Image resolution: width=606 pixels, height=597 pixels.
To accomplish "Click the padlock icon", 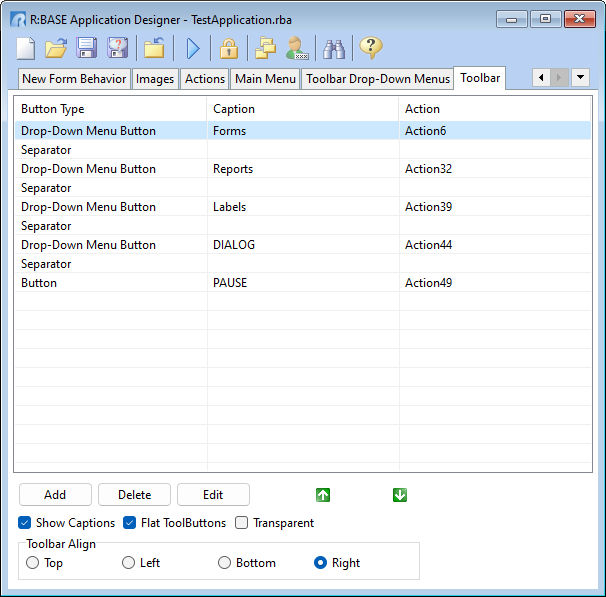I will point(229,48).
